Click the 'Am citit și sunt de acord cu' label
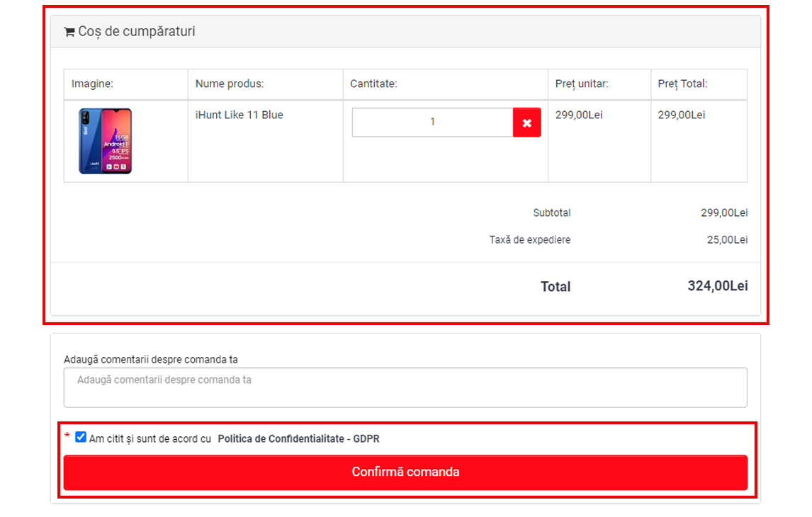This screenshot has width=812, height=517. (150, 439)
